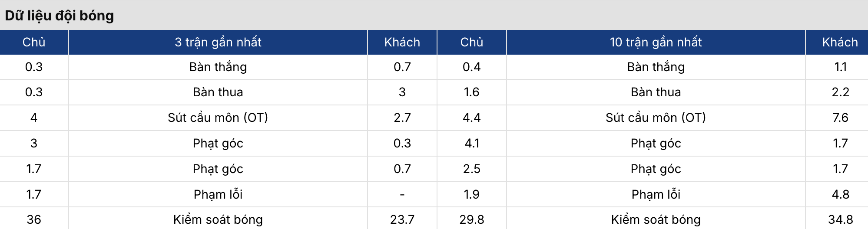Click "Phạm lỗi" in the 3-match table
This screenshot has width=868, height=229.
coord(218,194)
